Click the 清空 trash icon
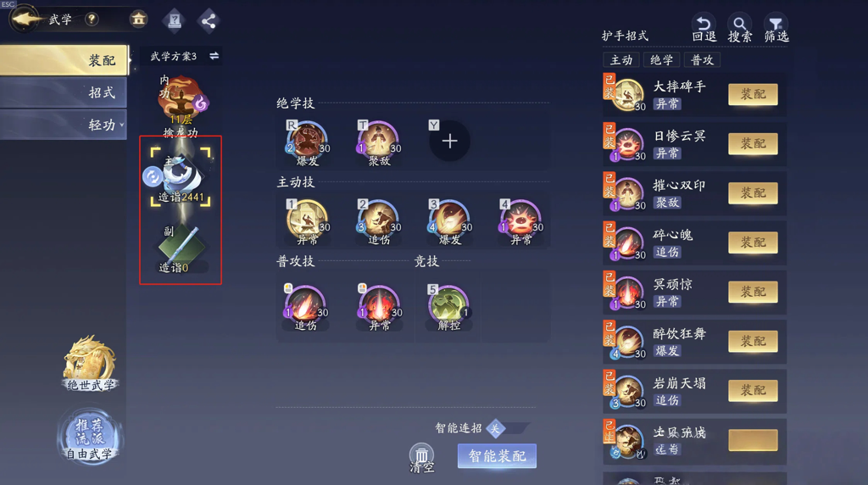This screenshot has height=485, width=868. coord(422,459)
